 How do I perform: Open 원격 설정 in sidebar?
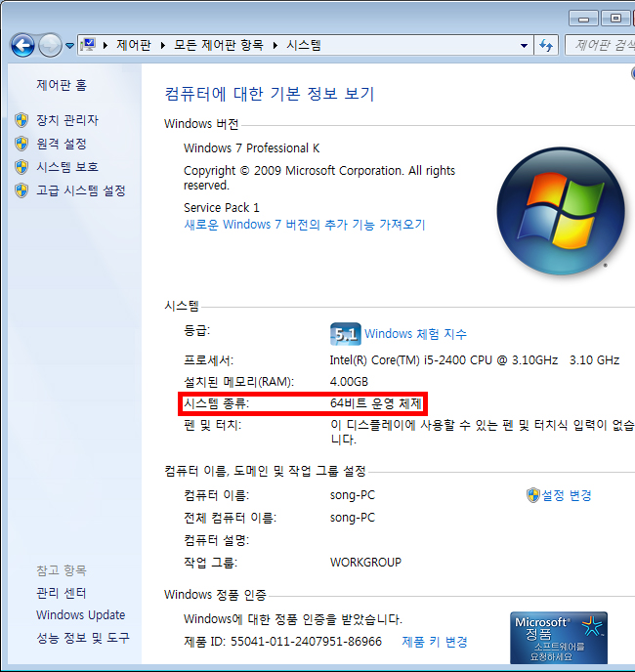(x=62, y=144)
